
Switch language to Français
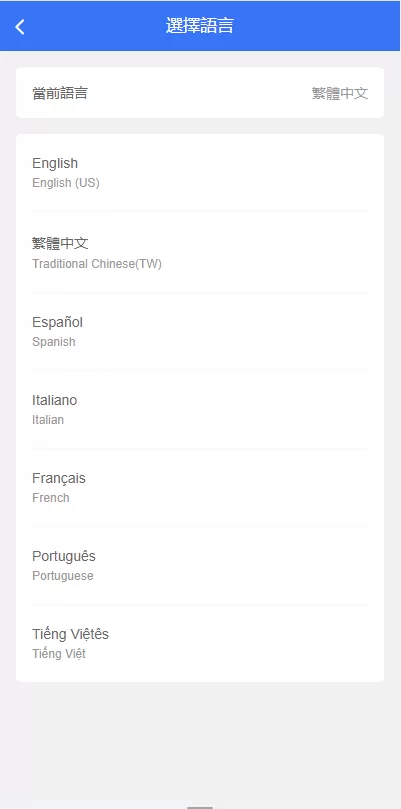coord(200,488)
